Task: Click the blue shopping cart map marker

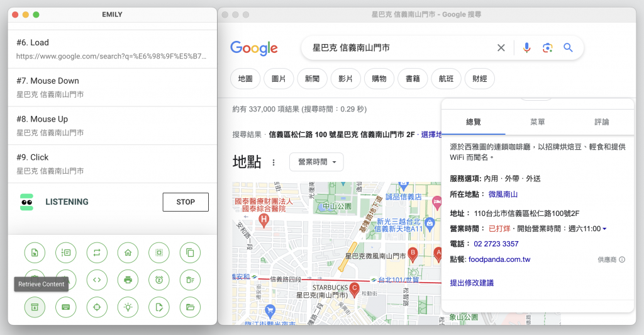Action: pos(270,311)
